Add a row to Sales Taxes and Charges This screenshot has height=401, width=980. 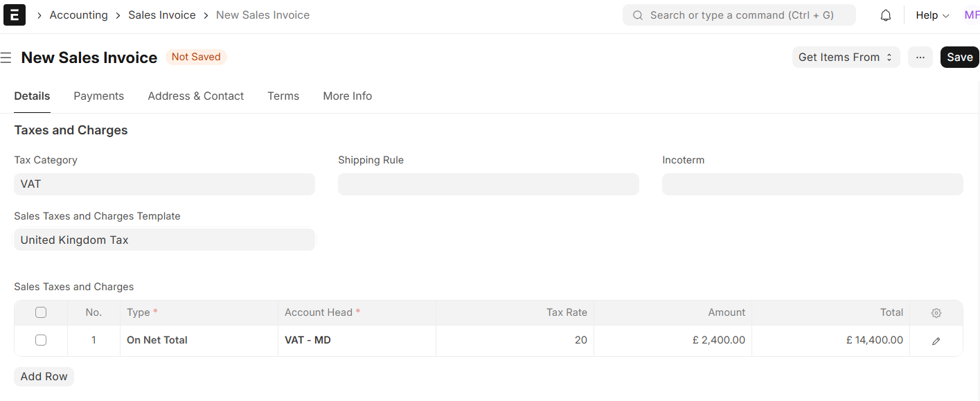(x=44, y=376)
